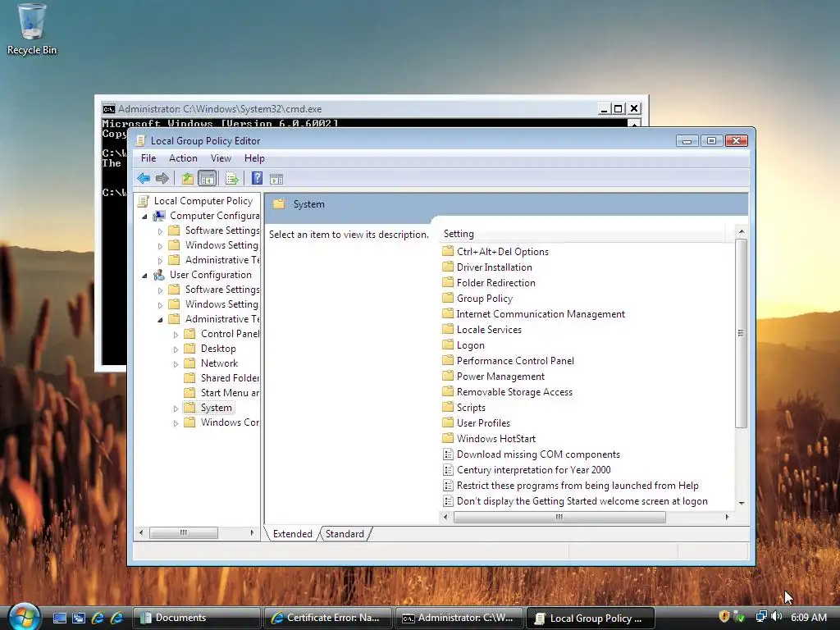Viewport: 840px width, 630px height.
Task: Expand the Network tree node
Action: (x=176, y=363)
